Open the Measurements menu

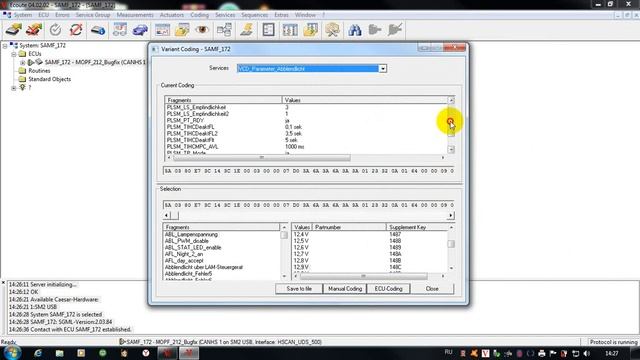point(135,15)
